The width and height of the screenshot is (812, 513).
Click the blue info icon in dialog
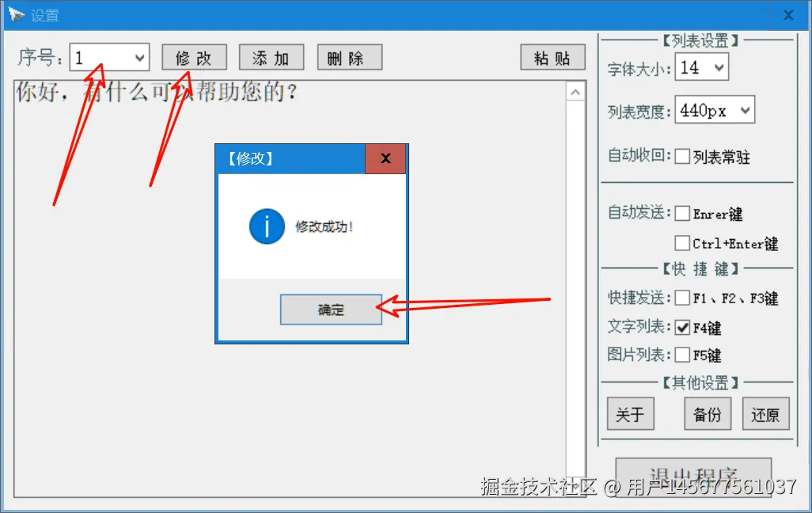(x=267, y=226)
